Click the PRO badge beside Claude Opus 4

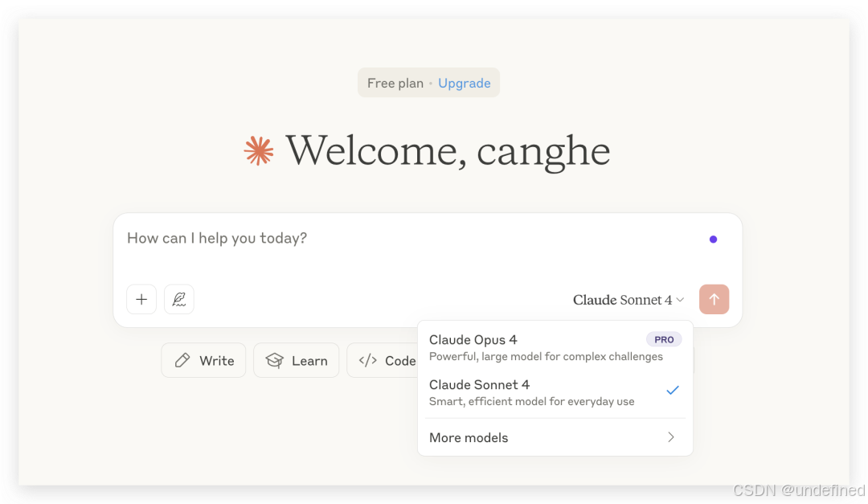point(664,339)
